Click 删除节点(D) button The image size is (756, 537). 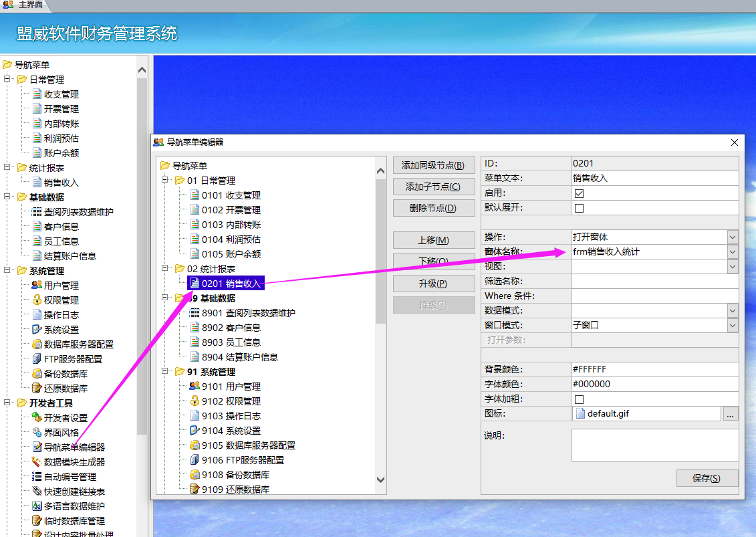(433, 208)
